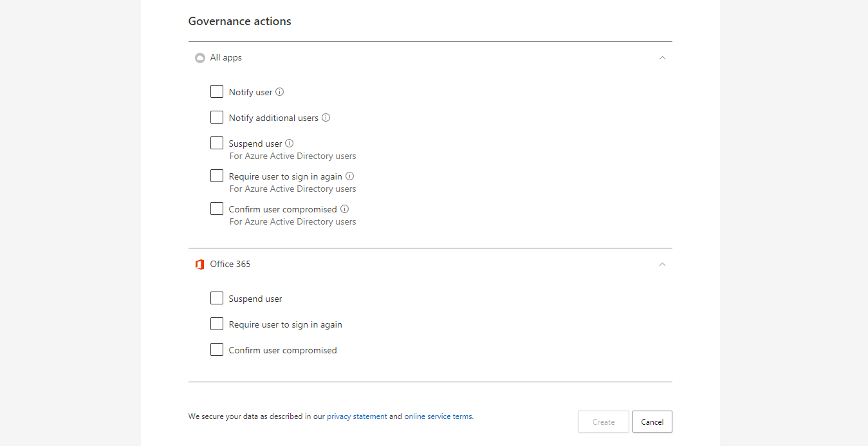Viewport: 868px width, 446px height.
Task: Click "For Azure Active Directory users" under Suspend user
Action: (293, 156)
